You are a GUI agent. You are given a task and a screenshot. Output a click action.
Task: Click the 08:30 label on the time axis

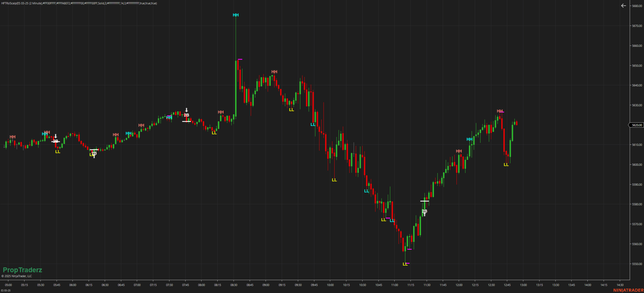[234, 285]
